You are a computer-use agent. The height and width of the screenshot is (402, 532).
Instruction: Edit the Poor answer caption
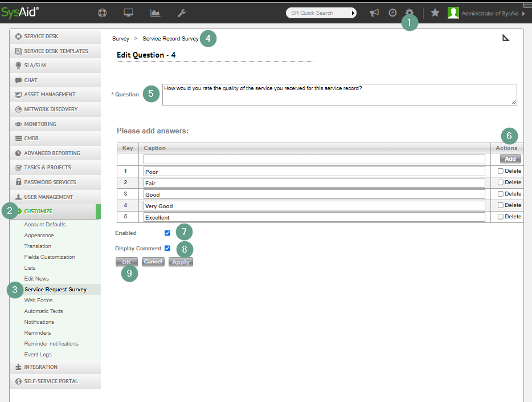coord(314,172)
